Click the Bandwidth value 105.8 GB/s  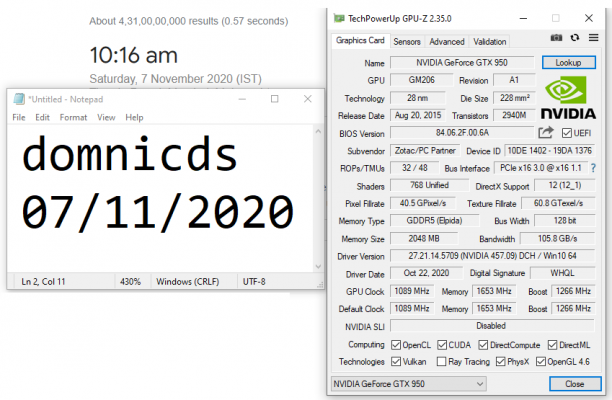click(557, 238)
